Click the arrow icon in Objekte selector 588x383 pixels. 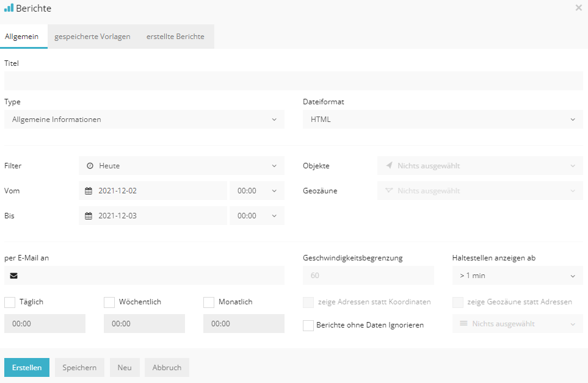tap(389, 166)
